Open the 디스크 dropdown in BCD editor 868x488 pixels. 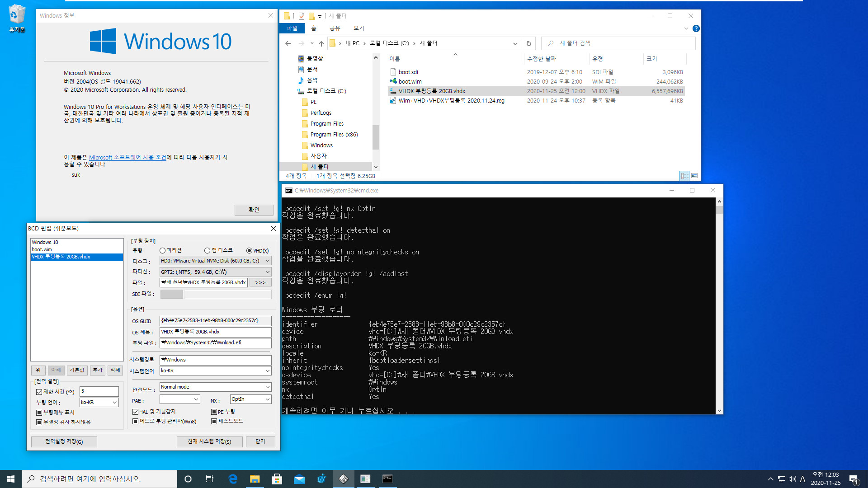point(215,261)
